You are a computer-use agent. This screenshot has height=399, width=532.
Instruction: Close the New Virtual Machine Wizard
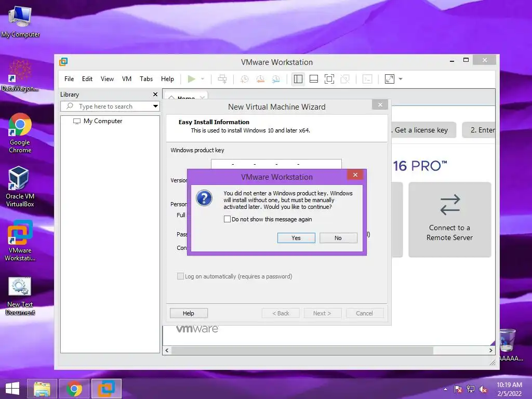tap(380, 104)
